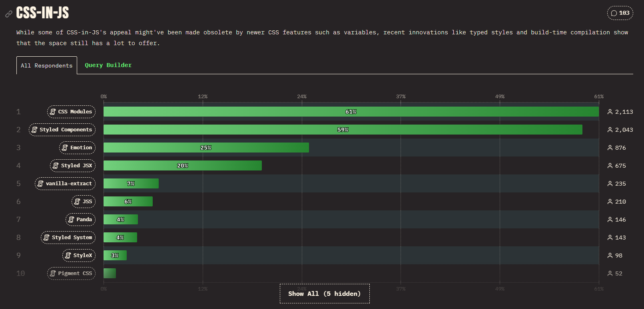
Task: Switch to the Query Builder tab
Action: tap(108, 65)
